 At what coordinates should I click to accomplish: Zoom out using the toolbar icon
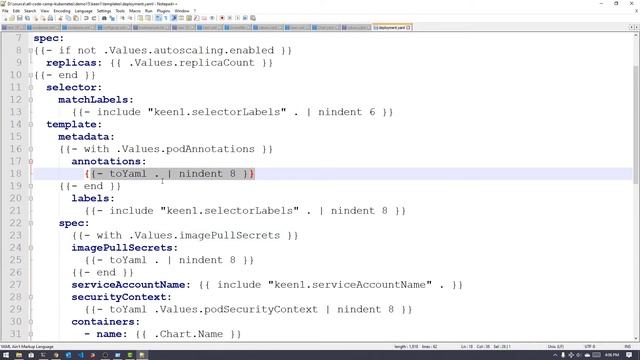(130, 18)
